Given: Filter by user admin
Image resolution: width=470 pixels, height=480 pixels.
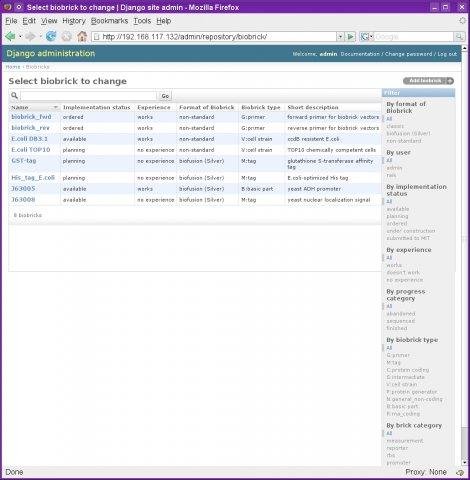Looking at the screenshot, I should pyautogui.click(x=394, y=168).
